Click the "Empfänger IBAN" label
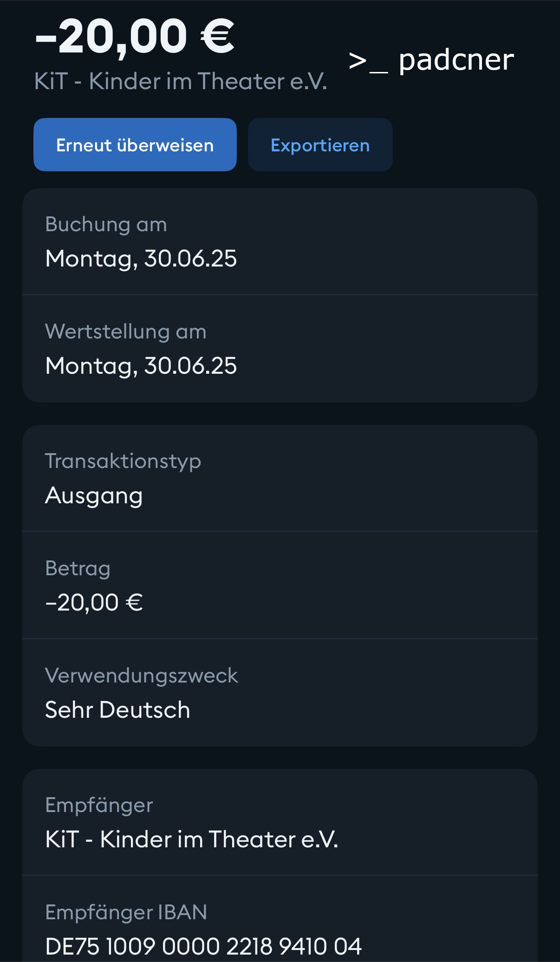Image resolution: width=560 pixels, height=962 pixels. pos(126,912)
